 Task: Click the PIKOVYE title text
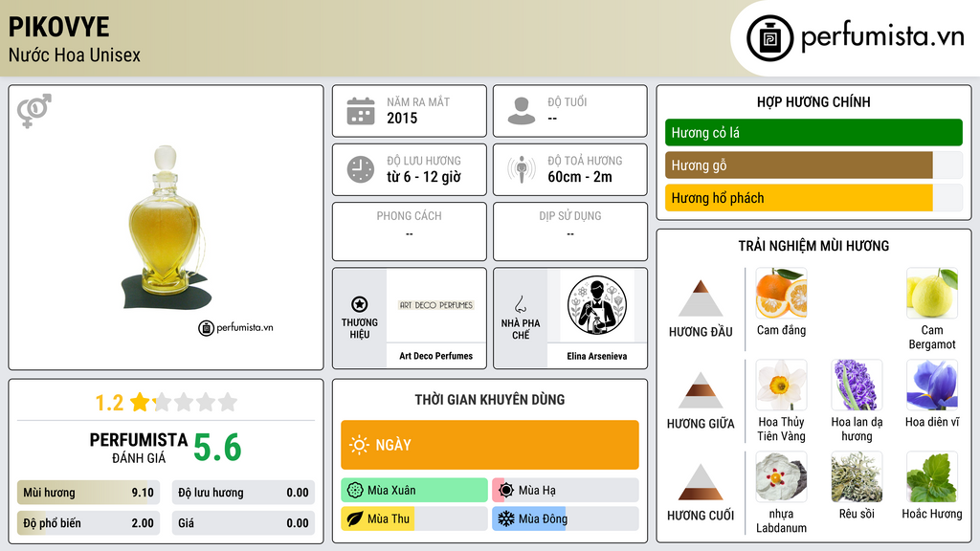(58, 27)
